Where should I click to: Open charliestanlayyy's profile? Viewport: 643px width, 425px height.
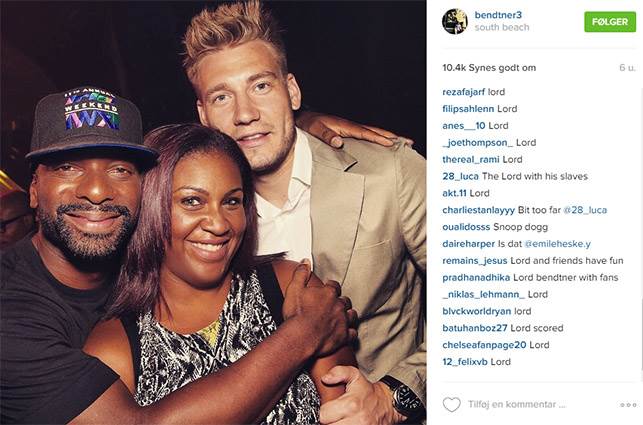coord(478,210)
